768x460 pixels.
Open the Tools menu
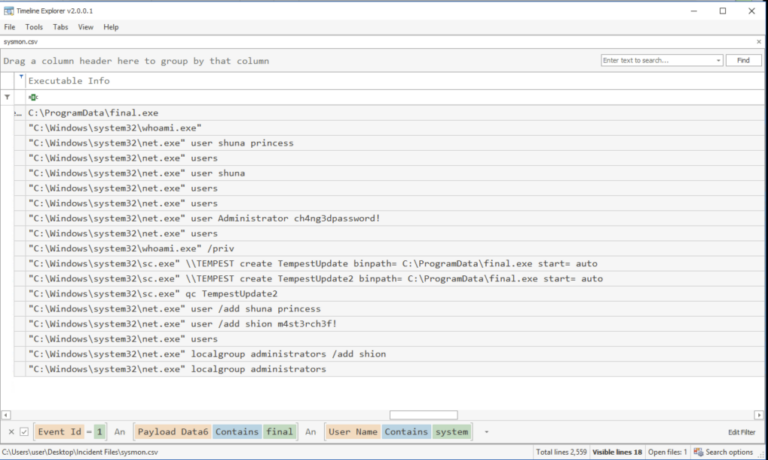click(34, 27)
